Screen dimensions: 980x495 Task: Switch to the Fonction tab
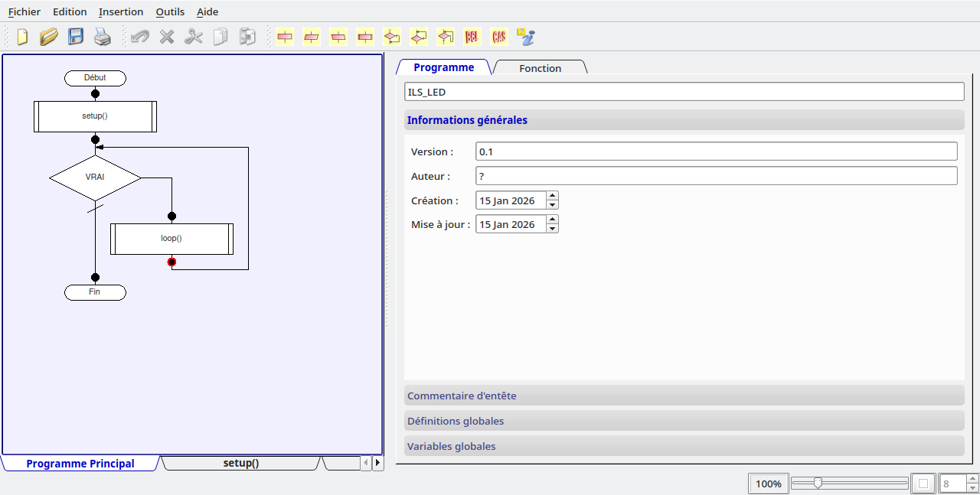(x=540, y=68)
